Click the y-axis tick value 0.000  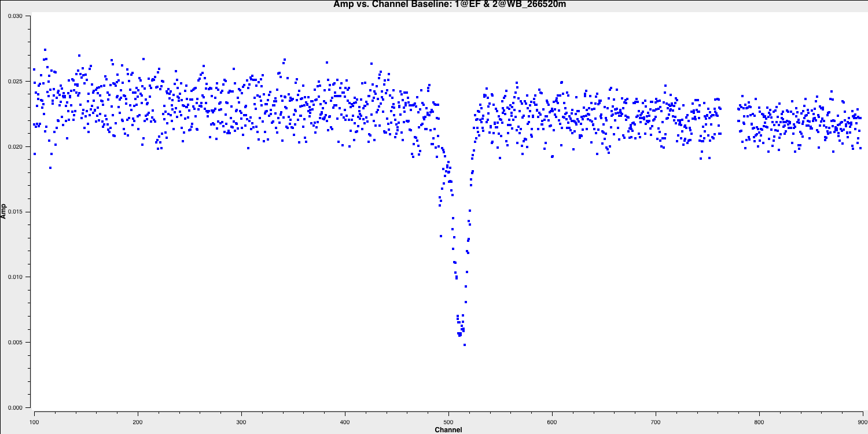[14, 407]
